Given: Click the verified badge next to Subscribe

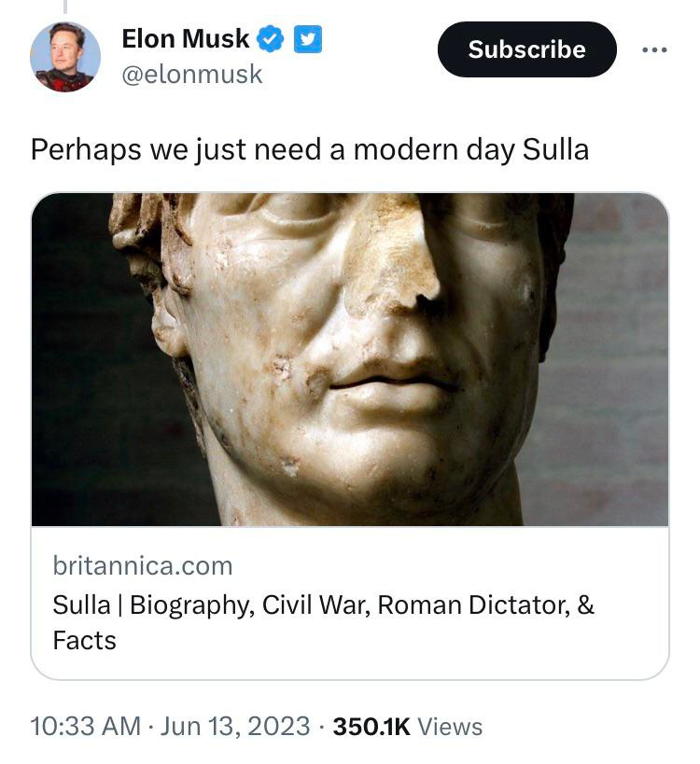Looking at the screenshot, I should point(270,40).
